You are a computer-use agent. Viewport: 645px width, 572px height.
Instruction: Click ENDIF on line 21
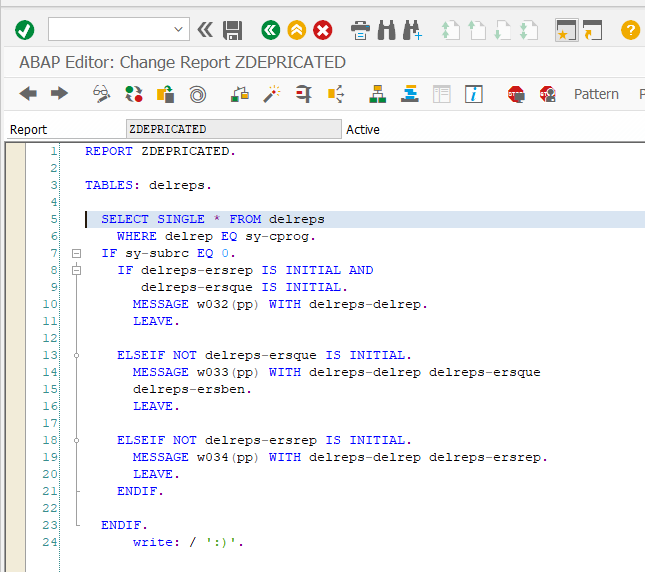(x=140, y=491)
